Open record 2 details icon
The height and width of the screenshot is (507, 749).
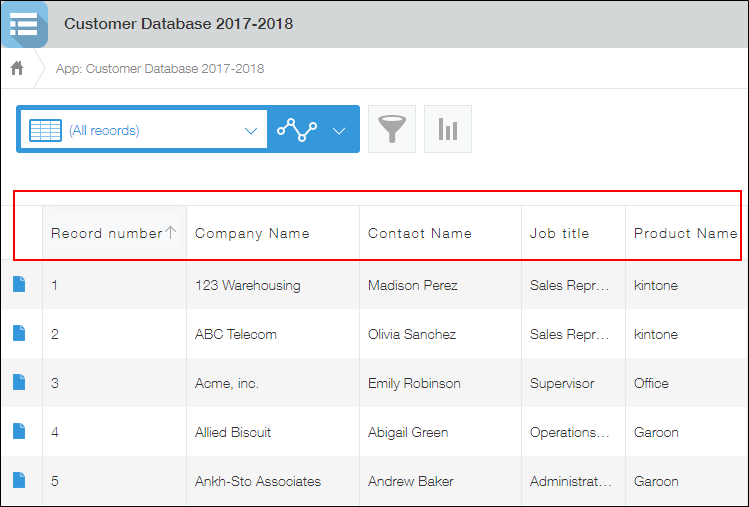pos(19,334)
